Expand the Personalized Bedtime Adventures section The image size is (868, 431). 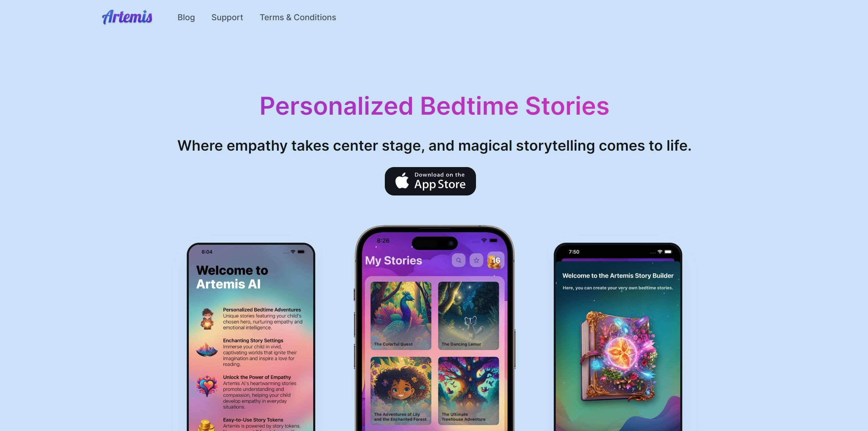pyautogui.click(x=261, y=309)
